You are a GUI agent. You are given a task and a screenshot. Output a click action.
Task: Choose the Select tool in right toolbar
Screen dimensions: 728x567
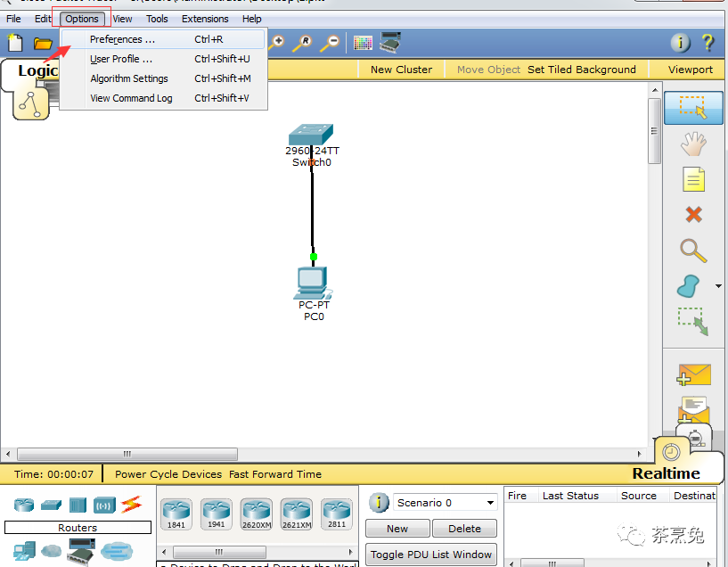693,108
